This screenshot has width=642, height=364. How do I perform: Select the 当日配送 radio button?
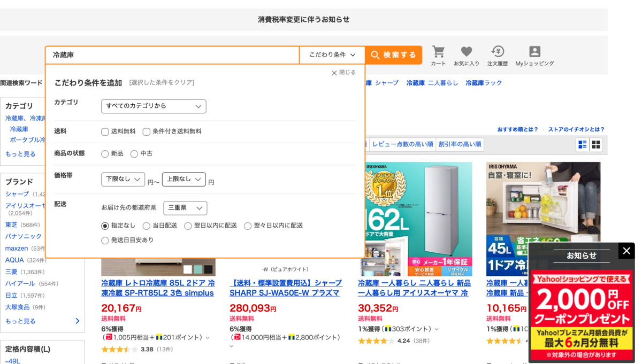[x=146, y=226]
